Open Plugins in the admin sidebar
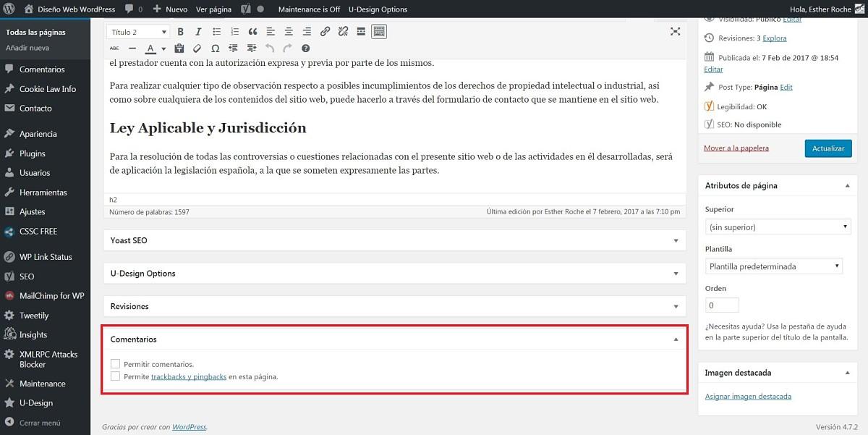868x435 pixels. tap(33, 153)
